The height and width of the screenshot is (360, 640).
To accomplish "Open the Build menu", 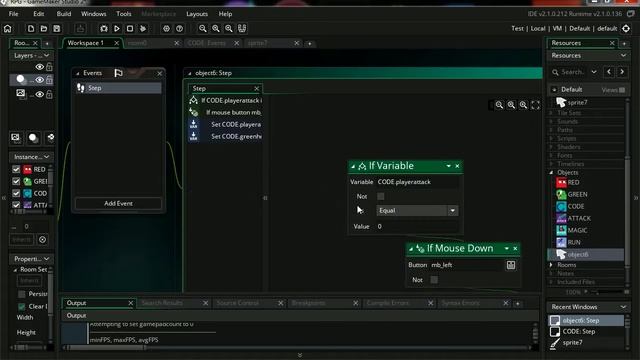I will (64, 14).
